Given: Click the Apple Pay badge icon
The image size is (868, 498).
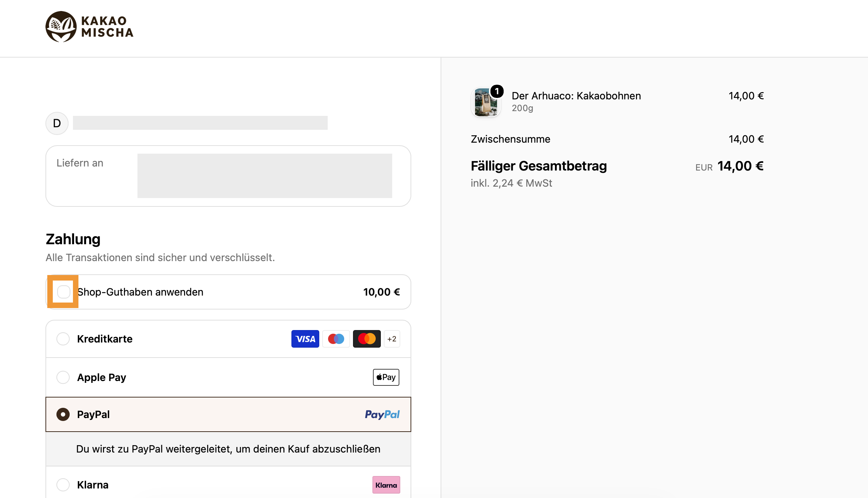Looking at the screenshot, I should (386, 377).
